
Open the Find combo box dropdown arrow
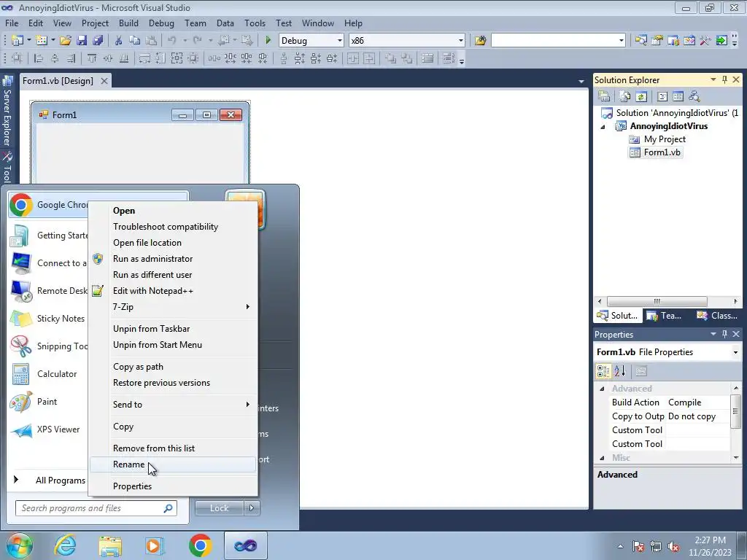click(x=622, y=41)
